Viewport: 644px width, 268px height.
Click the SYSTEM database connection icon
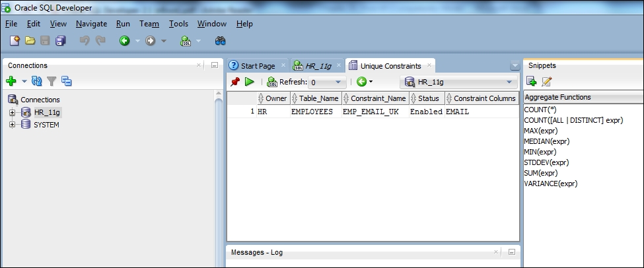coord(26,124)
